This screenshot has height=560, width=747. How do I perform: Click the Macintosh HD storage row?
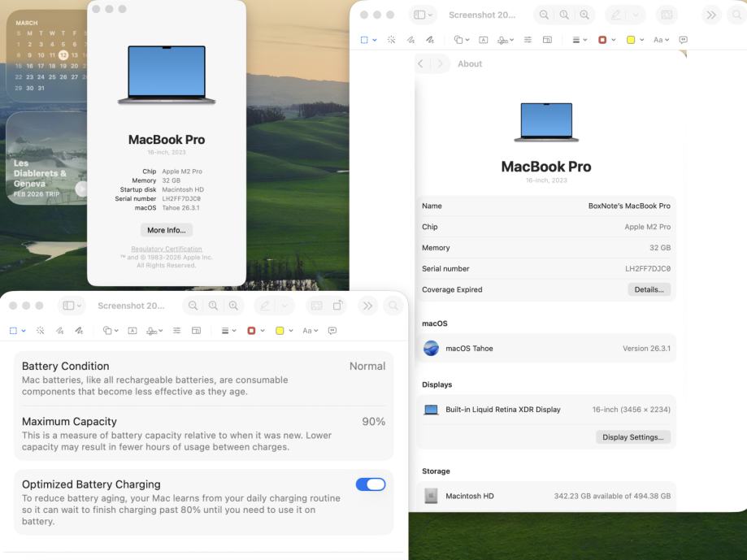pos(546,496)
